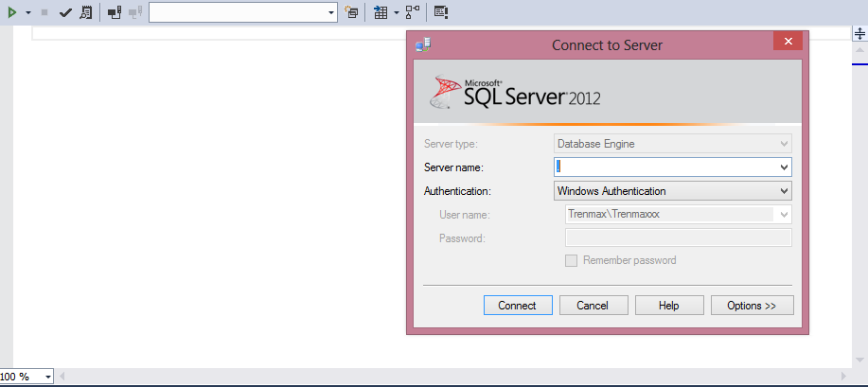Show the execution plan diagram icon
Image resolution: width=868 pixels, height=387 pixels.
coord(413,12)
